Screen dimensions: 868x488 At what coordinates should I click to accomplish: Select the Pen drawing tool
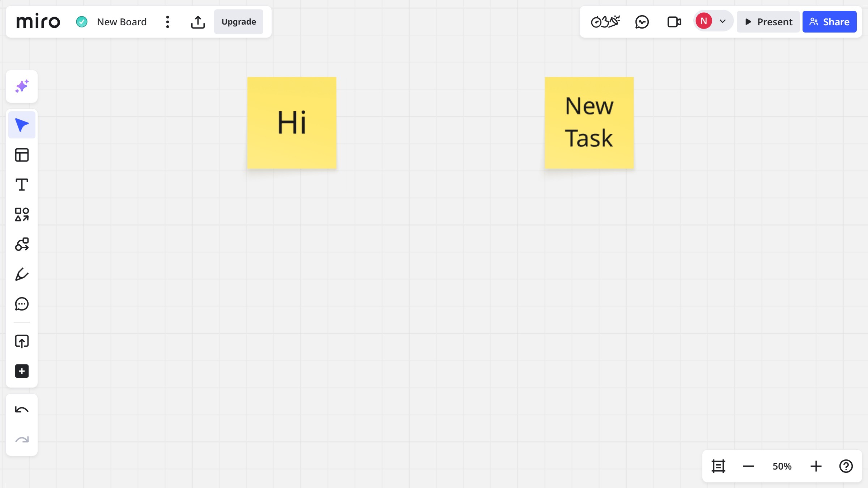pos(22,274)
